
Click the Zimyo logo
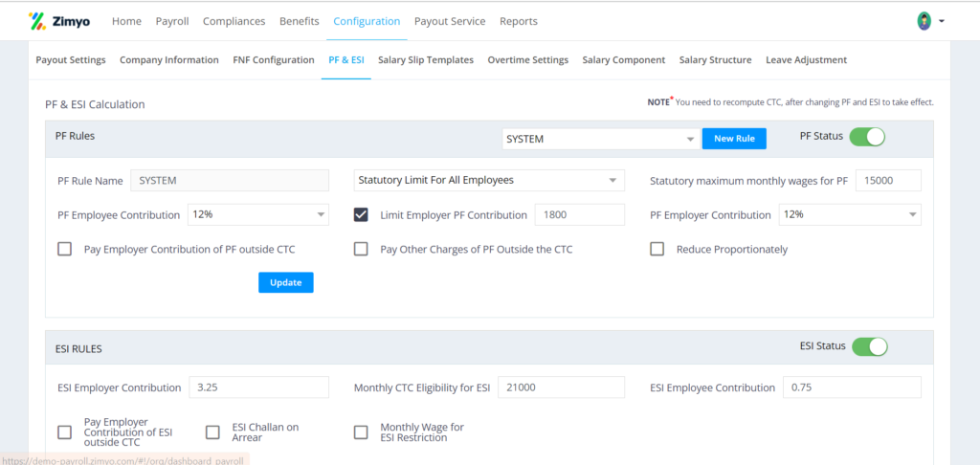pyautogui.click(x=59, y=21)
